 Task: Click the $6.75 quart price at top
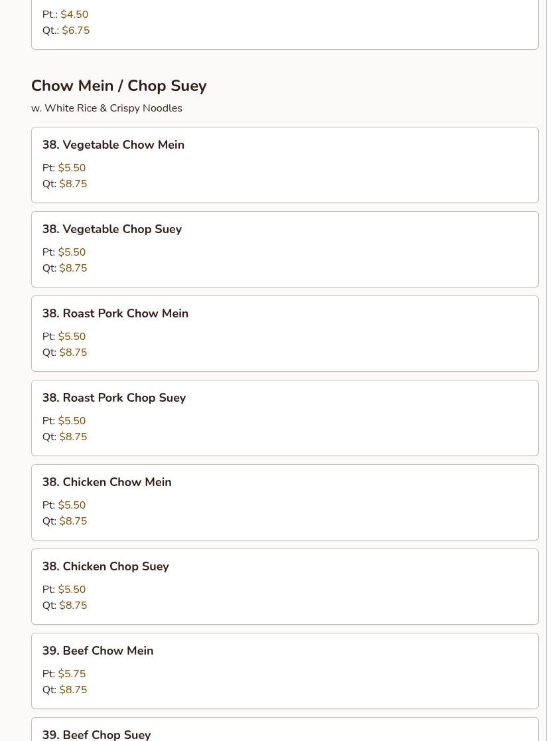click(x=76, y=31)
